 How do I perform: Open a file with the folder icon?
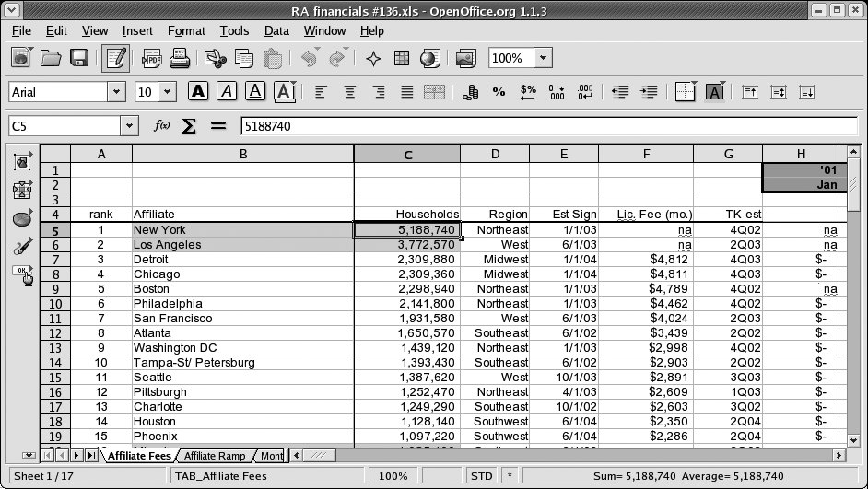(51, 57)
